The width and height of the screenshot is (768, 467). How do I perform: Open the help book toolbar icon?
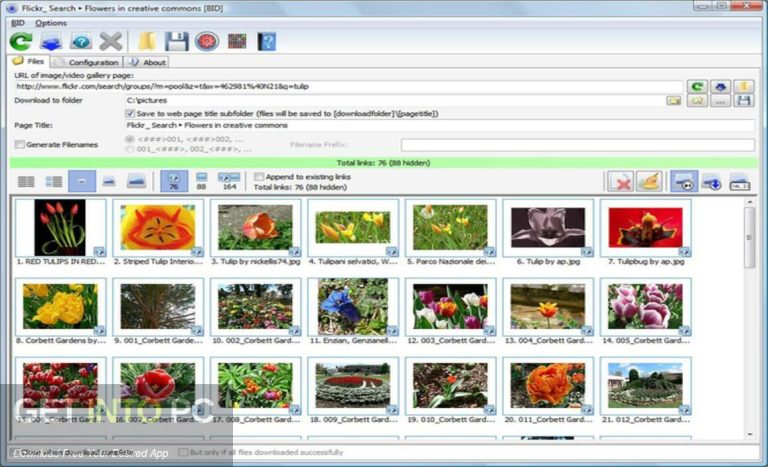(267, 42)
